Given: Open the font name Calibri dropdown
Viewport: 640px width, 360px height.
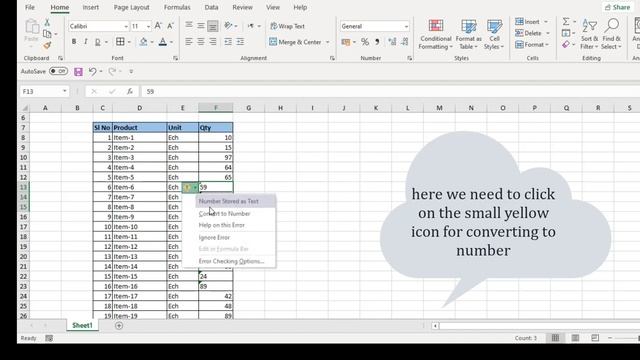Looking at the screenshot, I should pyautogui.click(x=126, y=27).
